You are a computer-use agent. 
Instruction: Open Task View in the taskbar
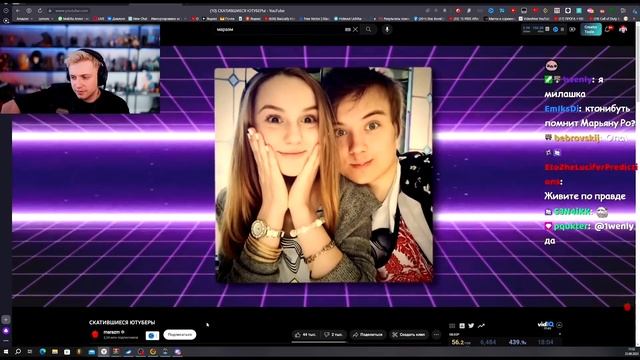coord(30,351)
